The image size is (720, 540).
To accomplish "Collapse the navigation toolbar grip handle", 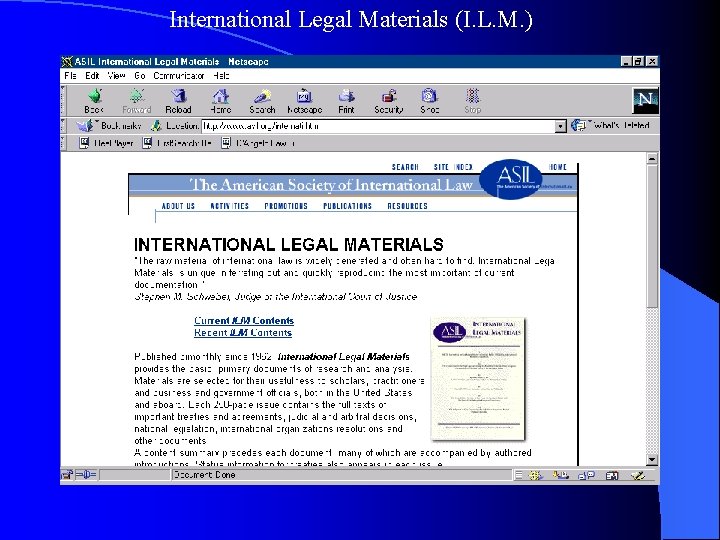I will (x=63, y=100).
